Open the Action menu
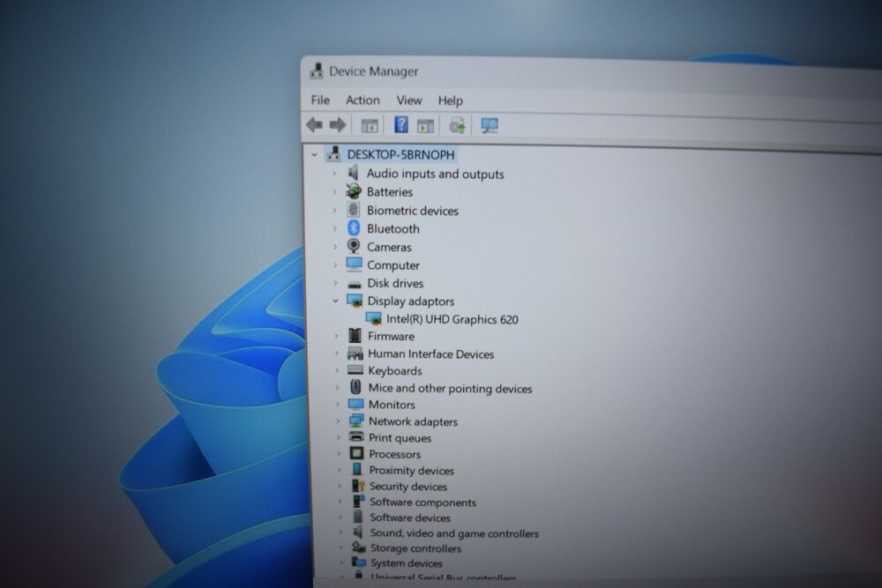The width and height of the screenshot is (882, 588). (x=363, y=100)
